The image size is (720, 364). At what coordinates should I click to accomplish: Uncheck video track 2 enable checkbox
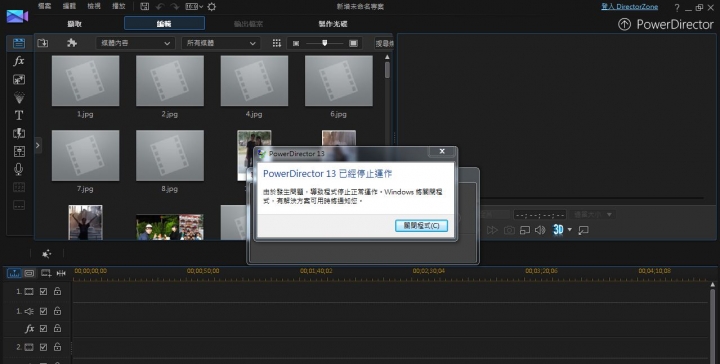[43, 347]
